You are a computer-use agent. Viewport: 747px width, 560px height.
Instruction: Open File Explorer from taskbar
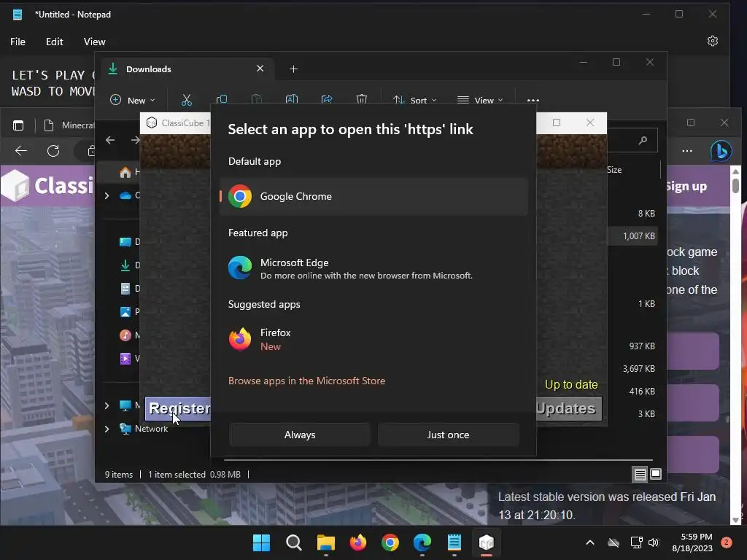point(326,542)
